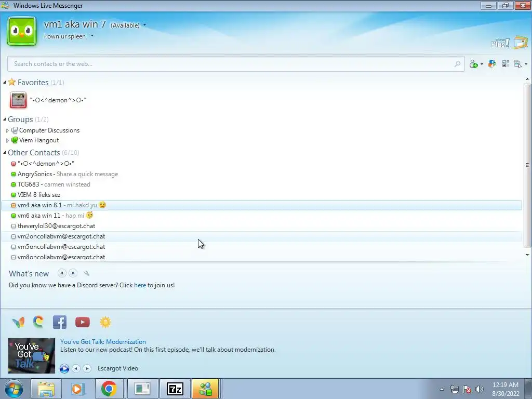Select favorite contact °•O<^demon^>O•°
The height and width of the screenshot is (399, 532).
58,100
